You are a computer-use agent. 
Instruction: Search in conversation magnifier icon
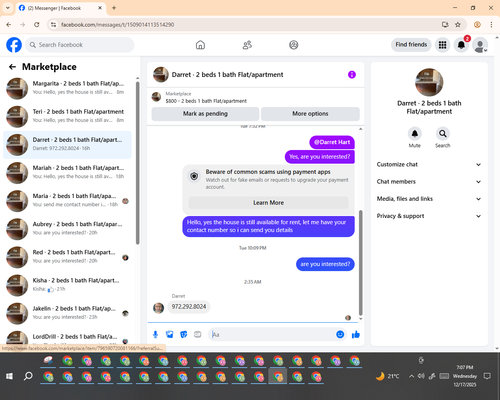click(443, 134)
